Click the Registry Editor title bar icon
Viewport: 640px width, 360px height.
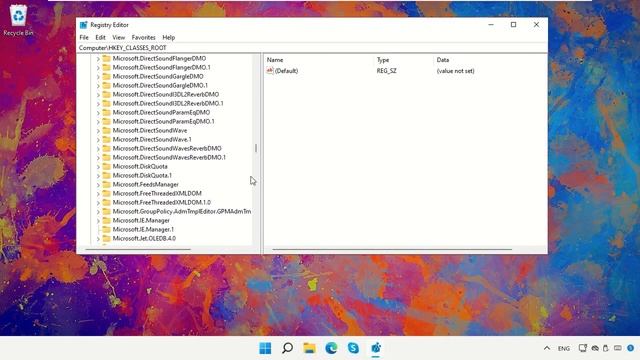84,25
